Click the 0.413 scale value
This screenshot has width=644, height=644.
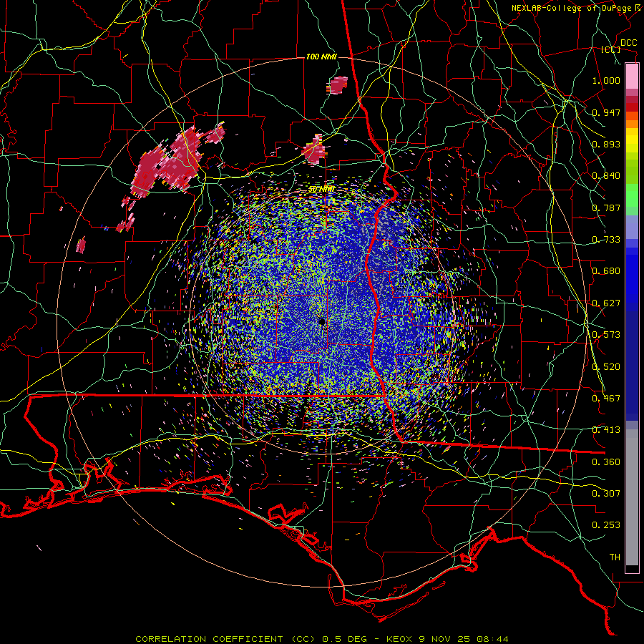pyautogui.click(x=606, y=430)
